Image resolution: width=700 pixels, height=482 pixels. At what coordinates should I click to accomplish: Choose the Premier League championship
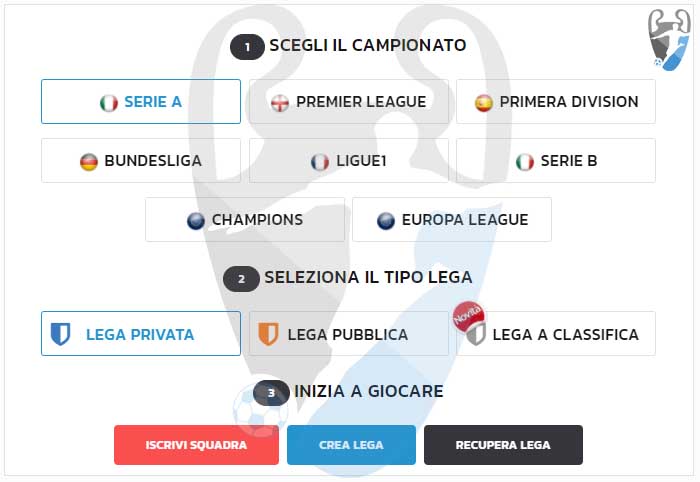(360, 102)
